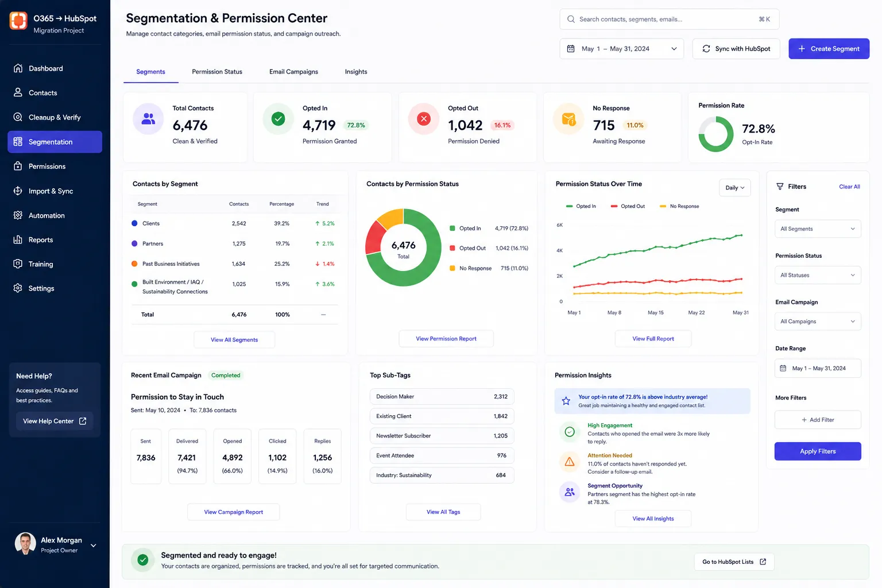This screenshot has height=588, width=882.
Task: Open the Insights tab
Action: (x=356, y=72)
